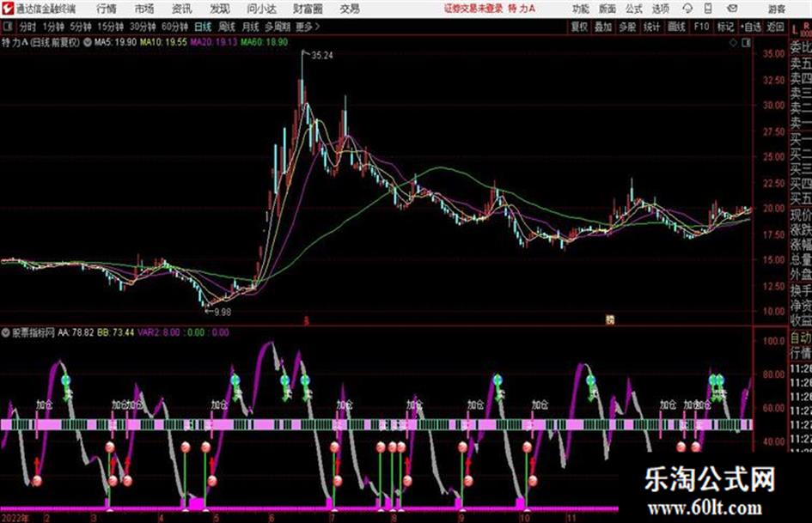Click the VAR2: 8.00 indicator value

coord(158,333)
